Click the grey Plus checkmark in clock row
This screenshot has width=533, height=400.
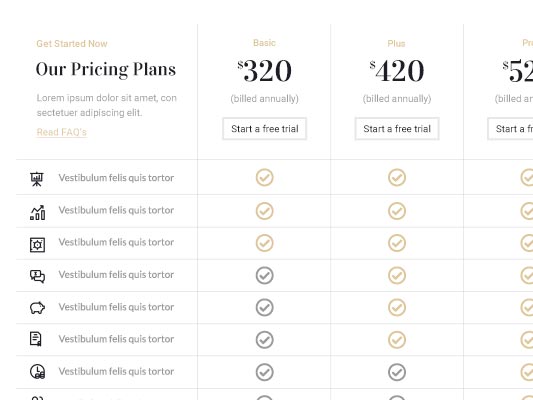[x=397, y=372]
